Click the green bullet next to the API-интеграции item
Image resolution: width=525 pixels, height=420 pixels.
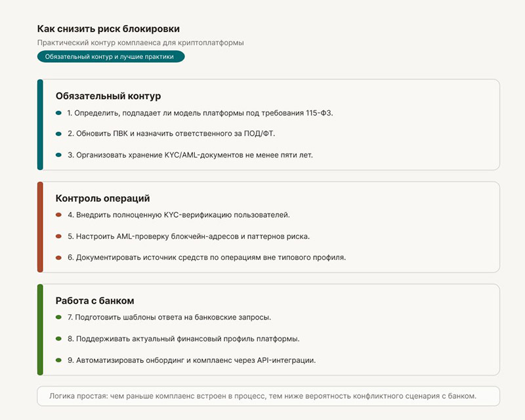click(x=58, y=360)
